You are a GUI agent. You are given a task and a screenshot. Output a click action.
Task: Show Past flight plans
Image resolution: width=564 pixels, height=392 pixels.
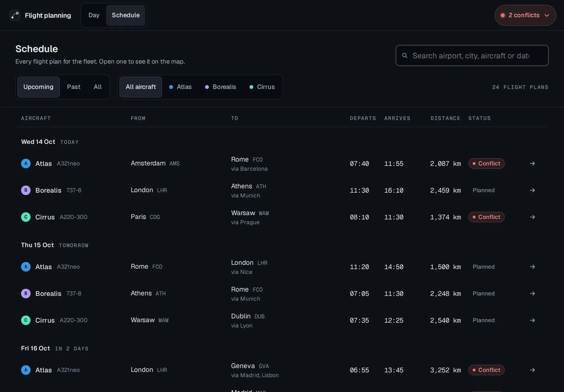click(73, 87)
